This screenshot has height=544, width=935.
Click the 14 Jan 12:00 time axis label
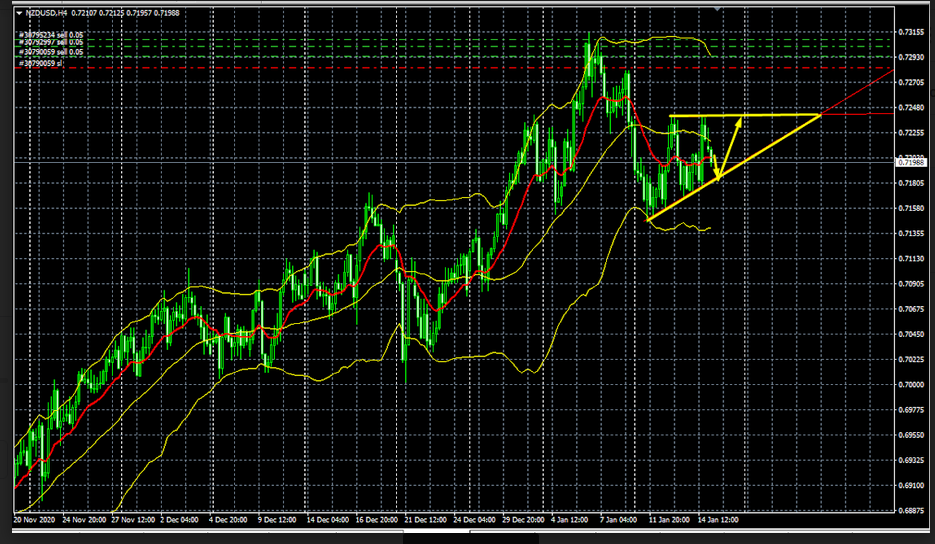click(x=716, y=520)
